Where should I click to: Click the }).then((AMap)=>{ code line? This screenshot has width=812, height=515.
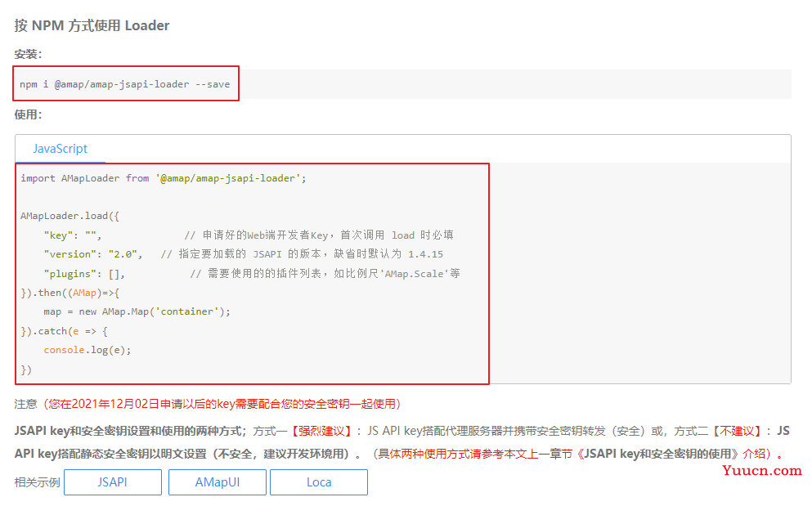pyautogui.click(x=70, y=293)
